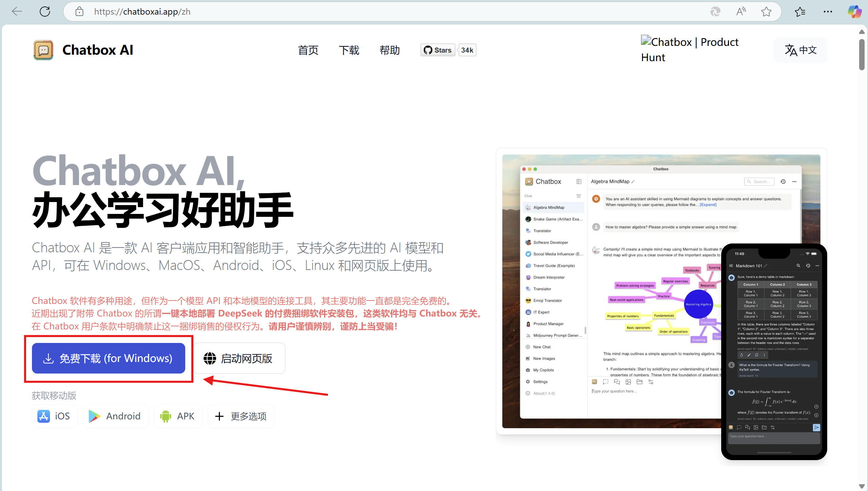
Task: Click the iOS App Store download button
Action: pos(54,416)
